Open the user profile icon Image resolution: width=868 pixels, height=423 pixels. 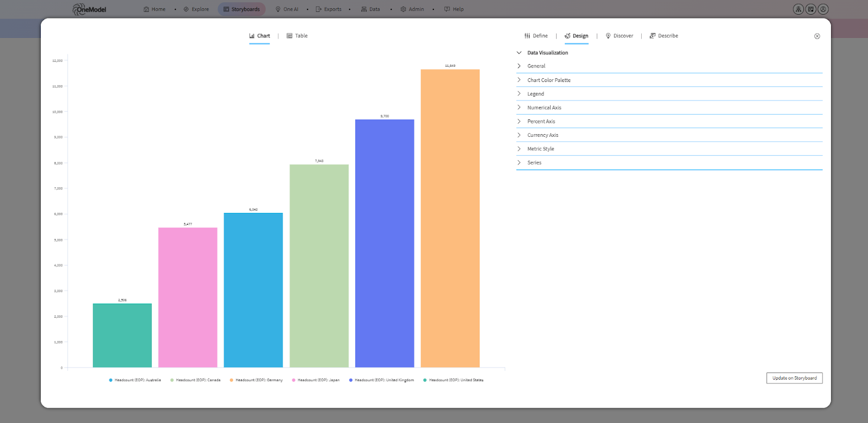(823, 9)
